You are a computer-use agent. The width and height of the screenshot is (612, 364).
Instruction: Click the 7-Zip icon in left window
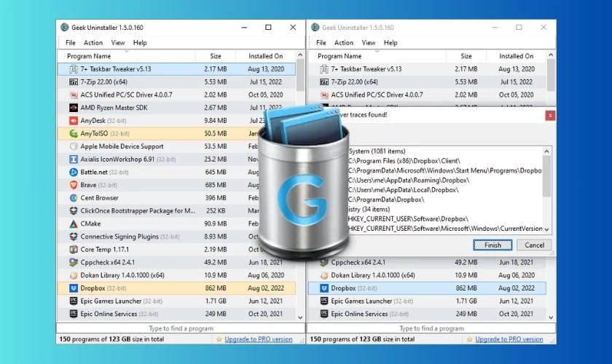click(74, 82)
